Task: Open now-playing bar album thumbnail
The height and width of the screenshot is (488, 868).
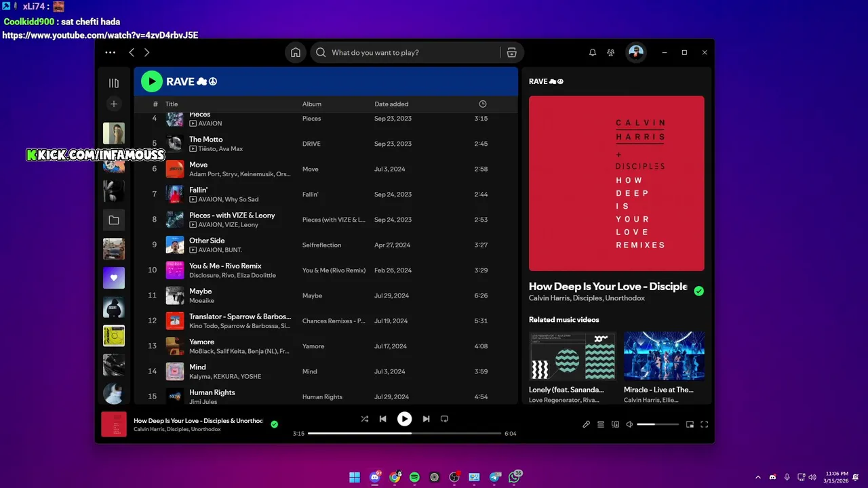Action: click(x=114, y=424)
